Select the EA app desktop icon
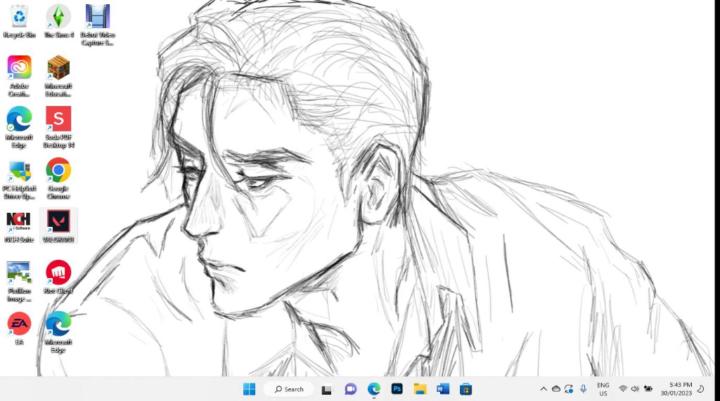 19,324
